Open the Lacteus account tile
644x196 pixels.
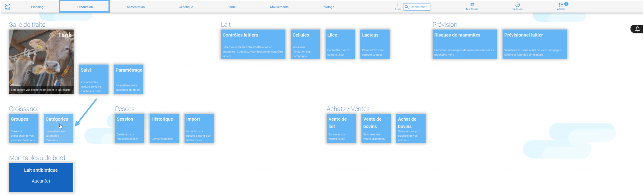[375, 44]
